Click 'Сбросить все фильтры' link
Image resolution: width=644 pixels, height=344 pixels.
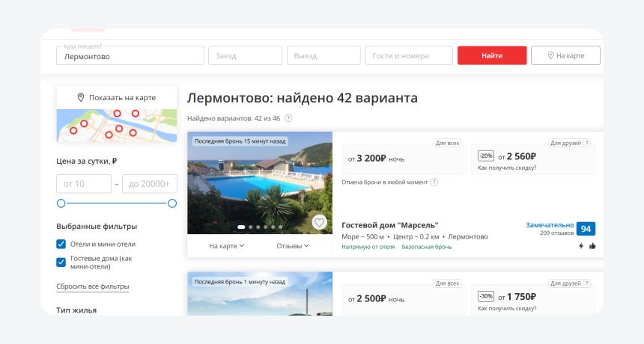click(92, 286)
